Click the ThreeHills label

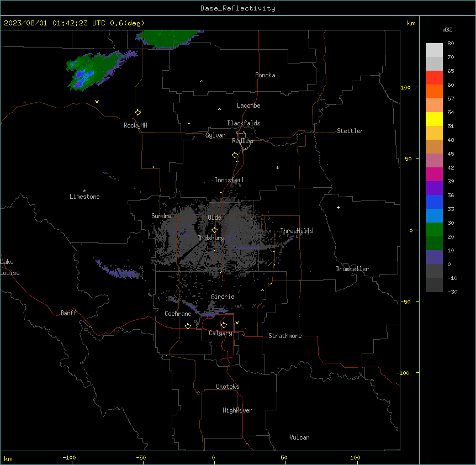pos(297,231)
